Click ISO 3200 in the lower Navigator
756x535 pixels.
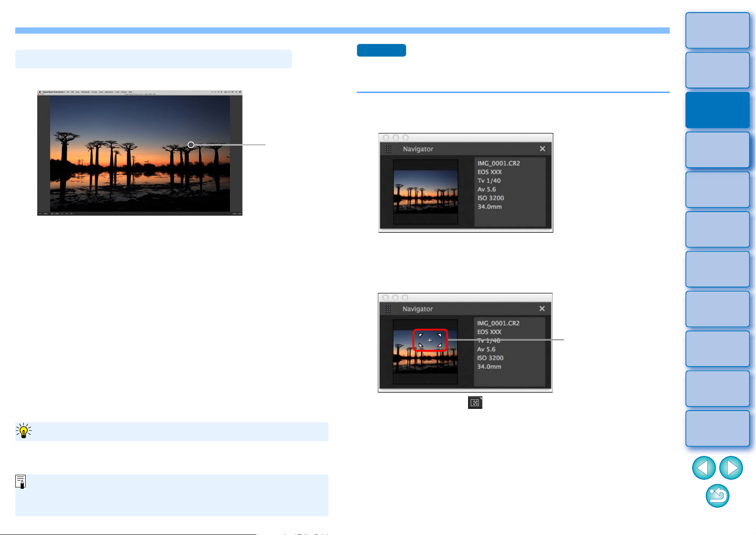pos(490,358)
